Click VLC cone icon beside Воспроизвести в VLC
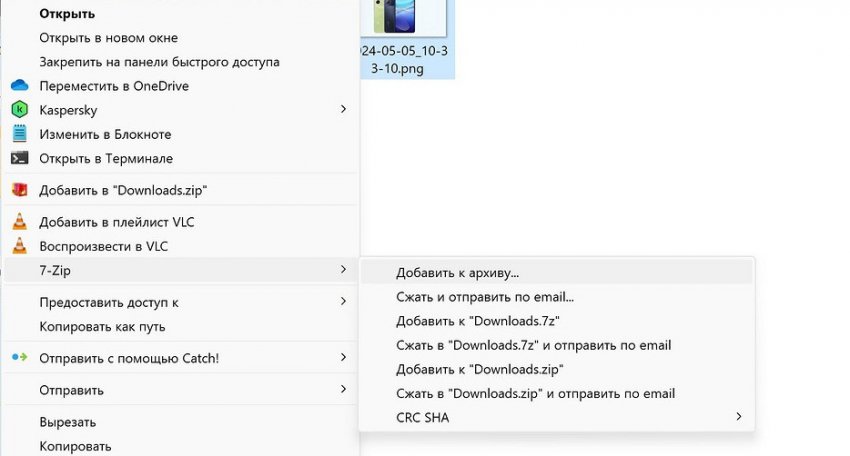 [x=19, y=246]
